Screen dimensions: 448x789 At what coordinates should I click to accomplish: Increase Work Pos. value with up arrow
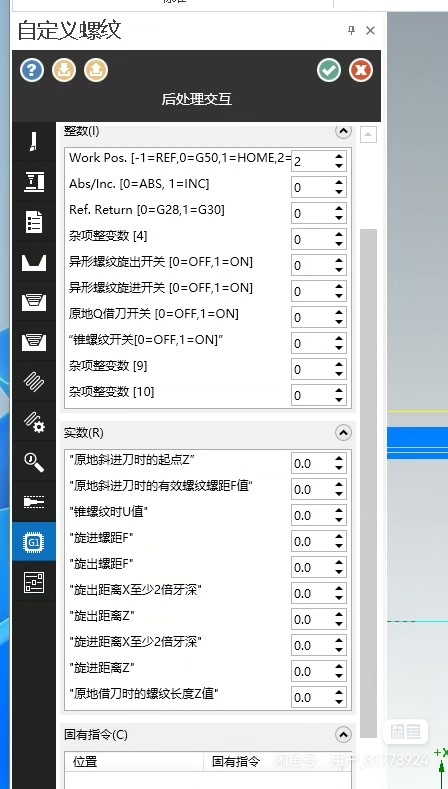(x=339, y=156)
